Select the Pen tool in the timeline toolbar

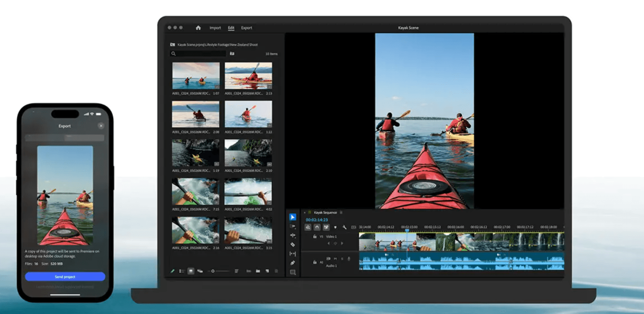(x=293, y=262)
